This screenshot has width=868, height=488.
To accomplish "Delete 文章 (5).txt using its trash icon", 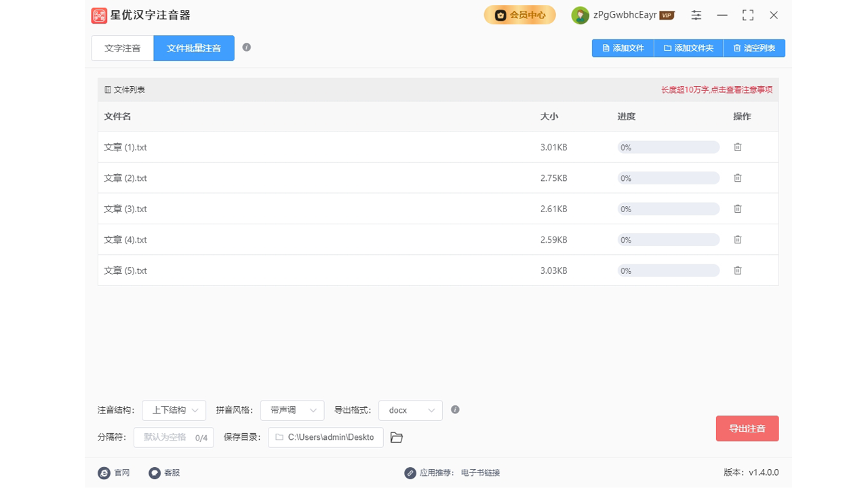I will pos(738,270).
